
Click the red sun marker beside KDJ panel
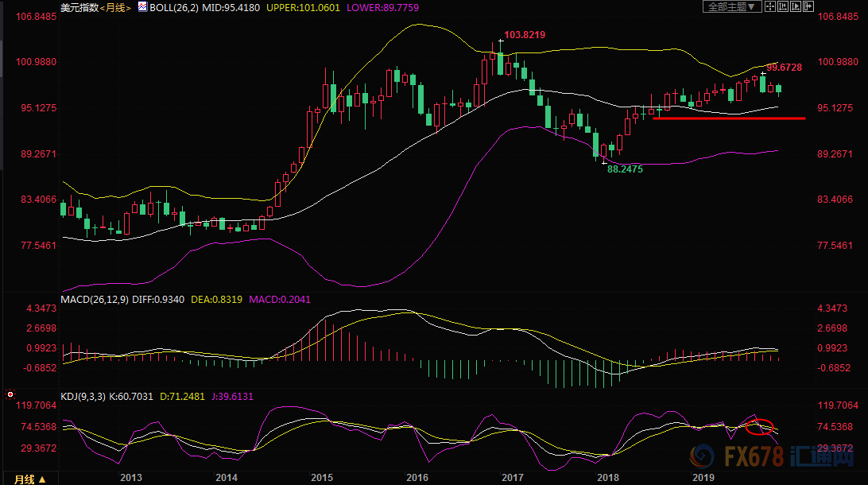click(10, 394)
